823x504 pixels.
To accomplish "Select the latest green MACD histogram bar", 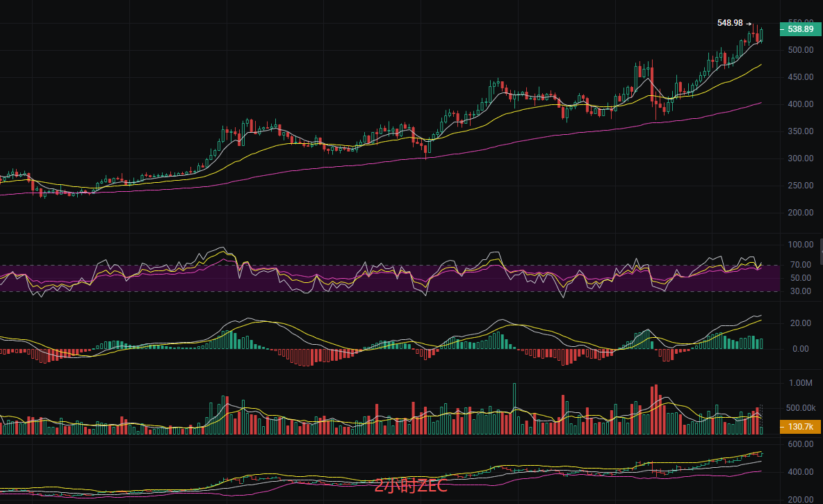I will click(x=761, y=343).
